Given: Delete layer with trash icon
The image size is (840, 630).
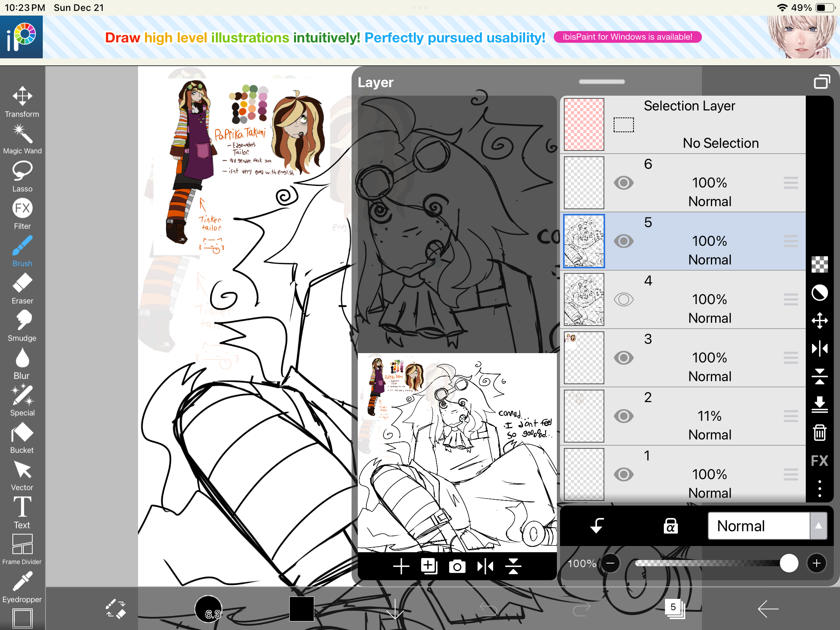Looking at the screenshot, I should pyautogui.click(x=819, y=432).
